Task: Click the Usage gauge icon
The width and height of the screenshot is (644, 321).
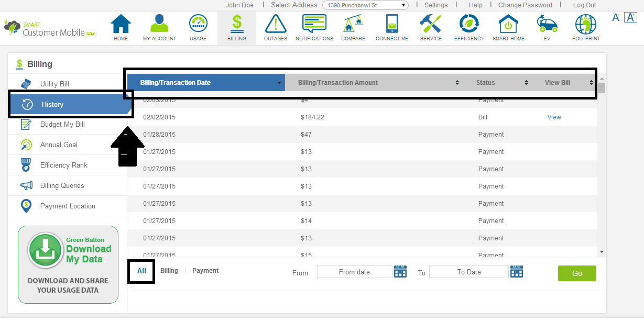Action: point(198,25)
